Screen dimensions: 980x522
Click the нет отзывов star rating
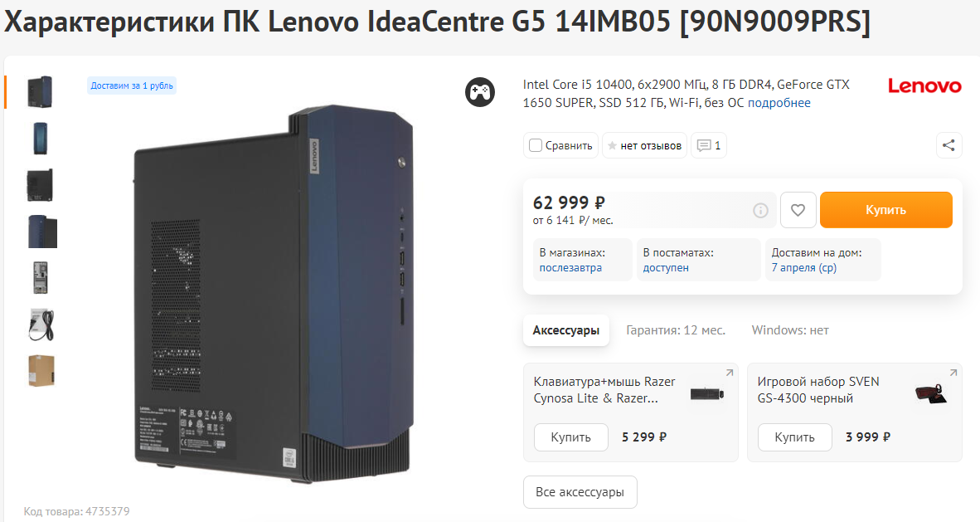coord(644,145)
